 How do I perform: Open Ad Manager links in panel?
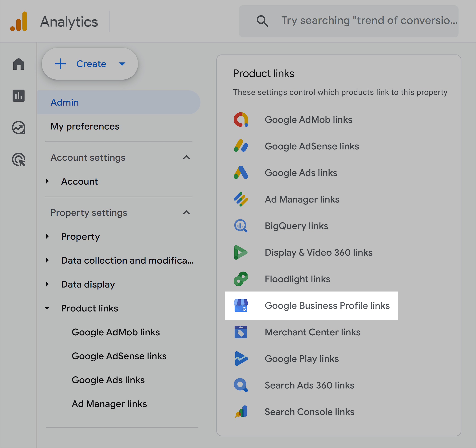tap(302, 199)
